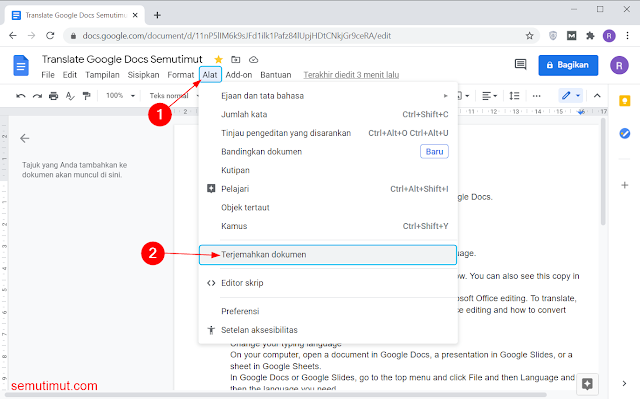Show side panel chevron at bottom right
Image resolution: width=640 pixels, height=399 pixels.
(x=624, y=383)
